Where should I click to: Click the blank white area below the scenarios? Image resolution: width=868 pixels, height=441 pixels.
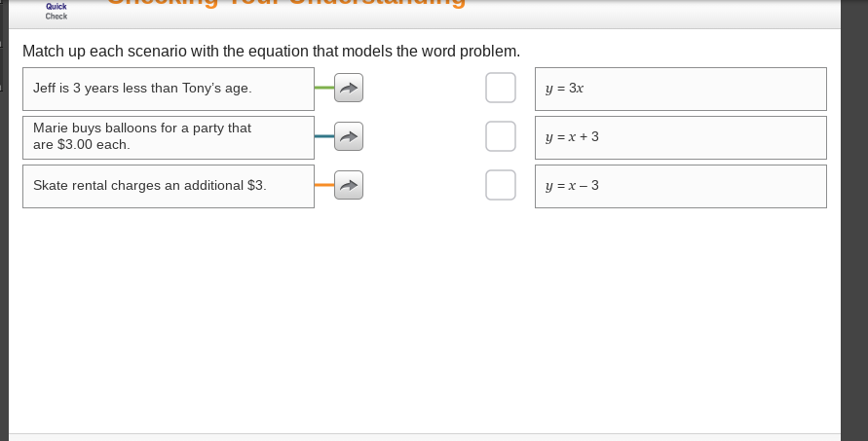425,321
